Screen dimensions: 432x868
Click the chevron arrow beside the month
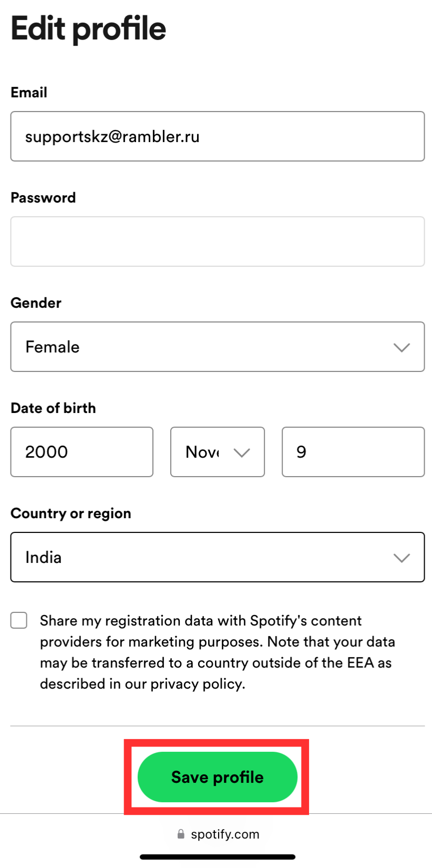(x=241, y=452)
